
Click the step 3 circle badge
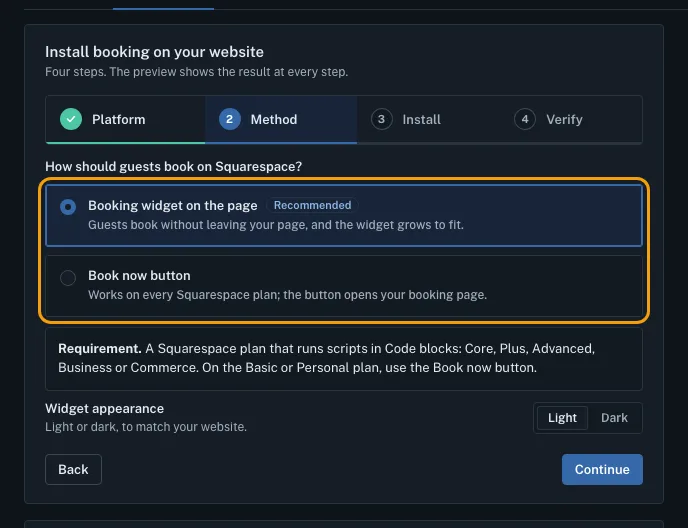[x=381, y=119]
